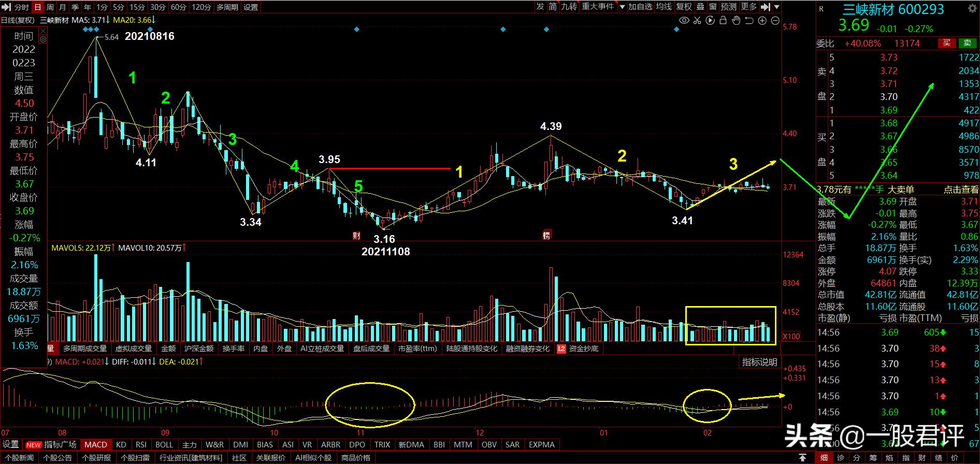Click the scroll-to-top arrow icon in bottom bar
This screenshot has width=980, height=464.
pos(803,458)
